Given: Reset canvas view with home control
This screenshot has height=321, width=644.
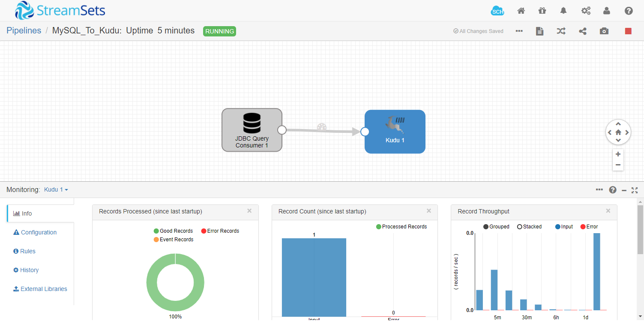Looking at the screenshot, I should coord(618,132).
